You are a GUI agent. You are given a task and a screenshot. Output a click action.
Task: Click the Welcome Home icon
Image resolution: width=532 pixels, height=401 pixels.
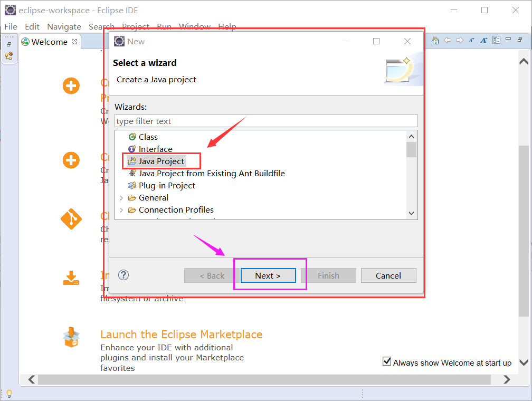(435, 41)
